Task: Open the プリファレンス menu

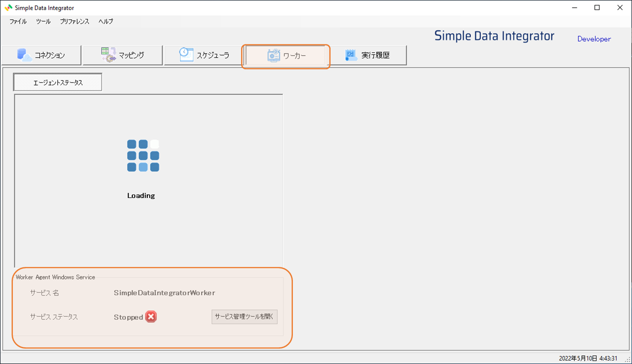Action: click(x=75, y=21)
